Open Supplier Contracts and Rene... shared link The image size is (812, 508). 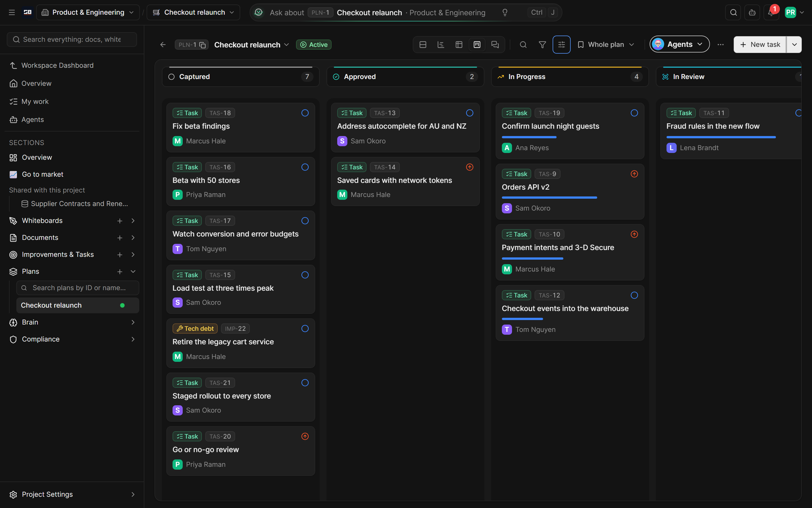(x=74, y=203)
